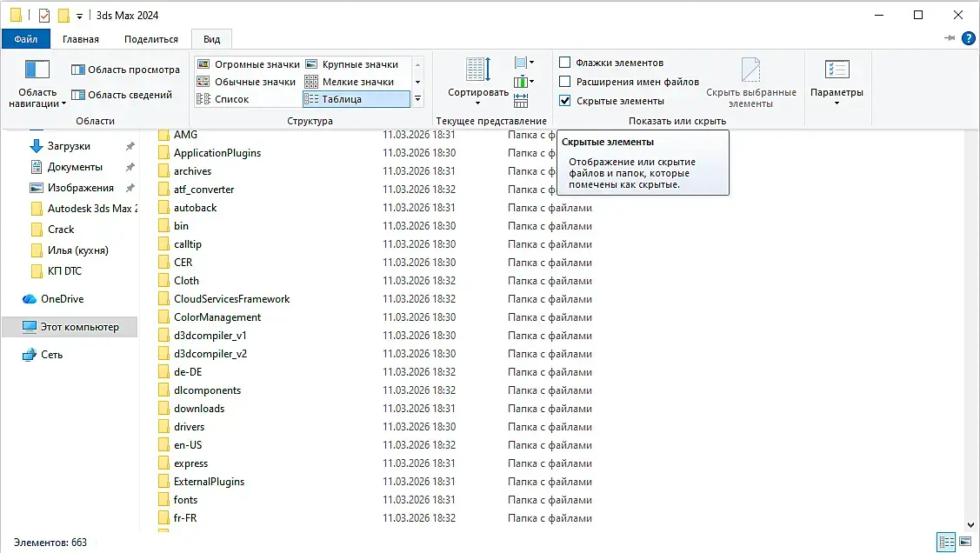Open Область навигации dropdown arrow

click(x=63, y=103)
